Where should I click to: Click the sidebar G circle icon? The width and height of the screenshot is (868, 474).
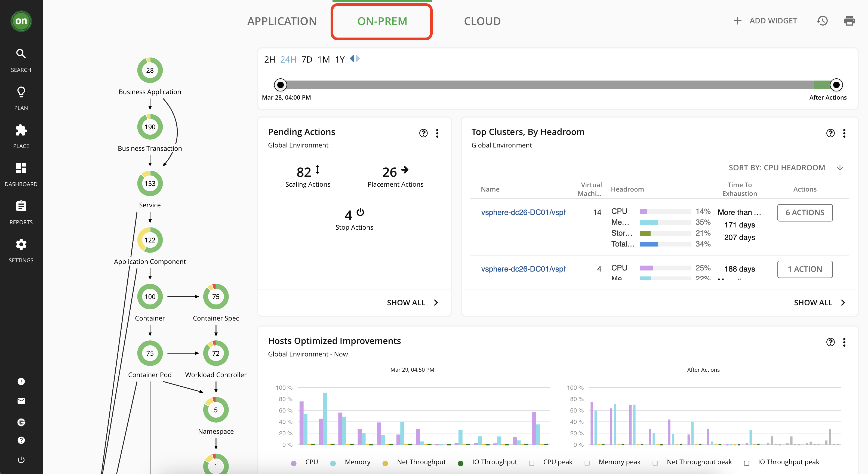pyautogui.click(x=21, y=422)
